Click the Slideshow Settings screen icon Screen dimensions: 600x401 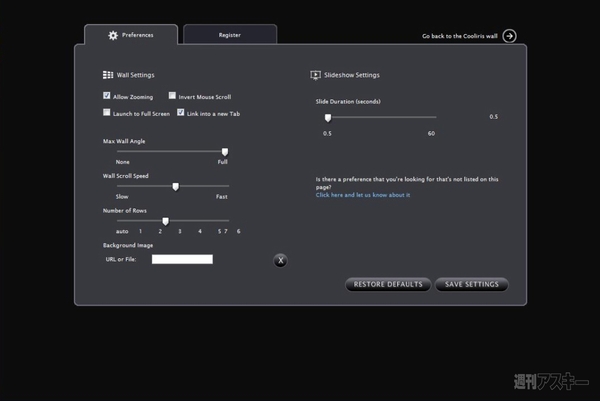point(315,75)
